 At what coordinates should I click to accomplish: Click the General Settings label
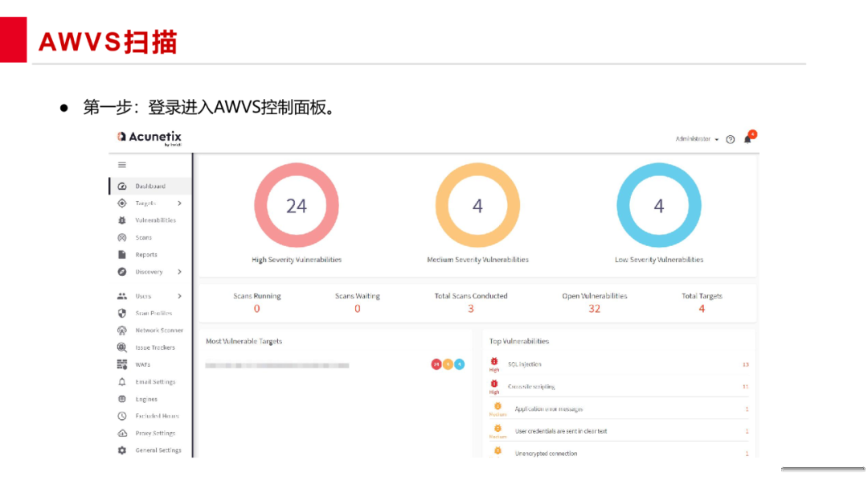pyautogui.click(x=158, y=450)
